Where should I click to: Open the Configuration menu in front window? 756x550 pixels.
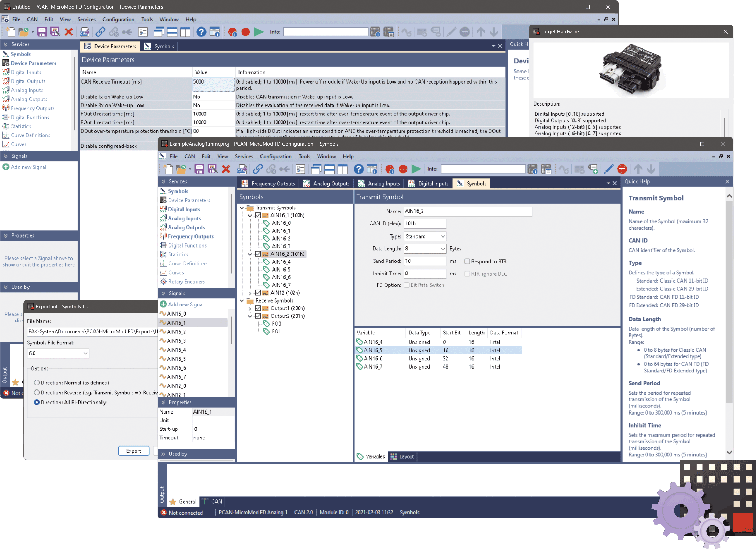pos(276,156)
